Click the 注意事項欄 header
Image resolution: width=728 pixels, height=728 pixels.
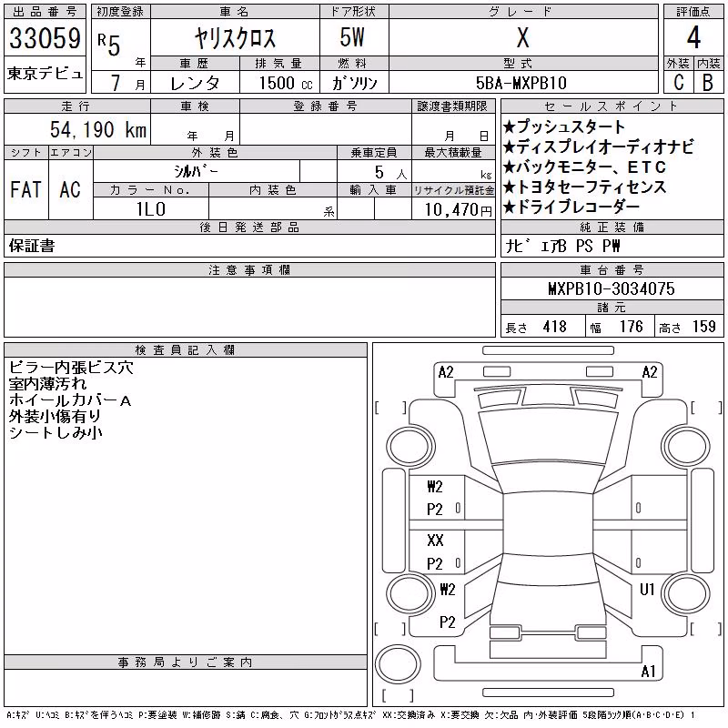point(249,270)
